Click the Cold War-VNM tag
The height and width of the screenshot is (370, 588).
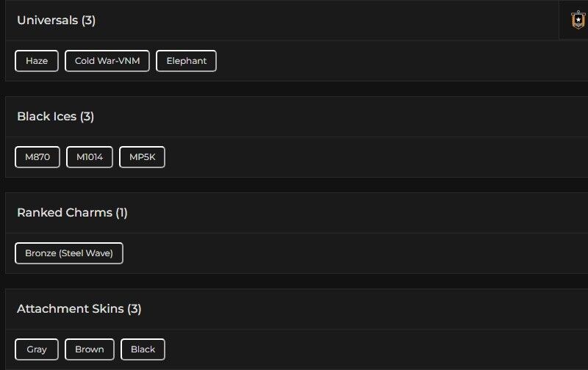(107, 61)
